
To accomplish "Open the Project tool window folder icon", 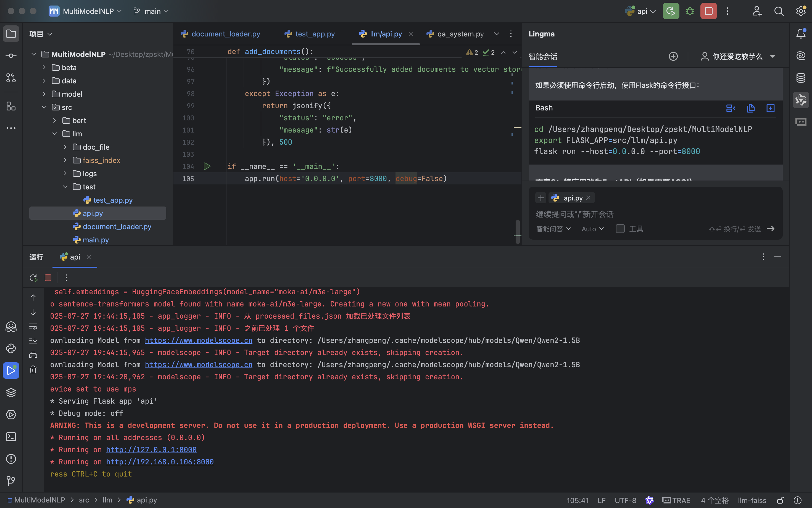I will click(x=11, y=34).
